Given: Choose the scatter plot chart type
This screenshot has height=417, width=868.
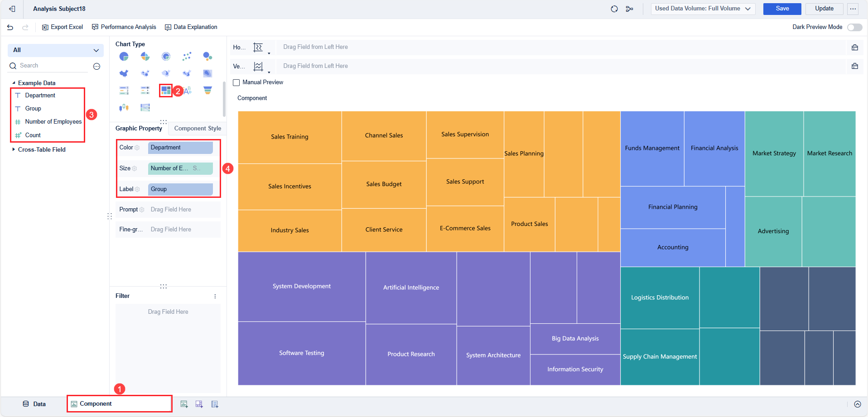Looking at the screenshot, I should tap(187, 56).
